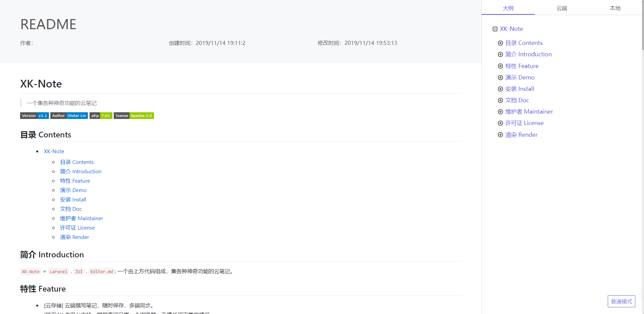Image resolution: width=644 pixels, height=314 pixels.
Task: Click the page vertical scrollbar thumb
Action: pyautogui.click(x=643, y=25)
